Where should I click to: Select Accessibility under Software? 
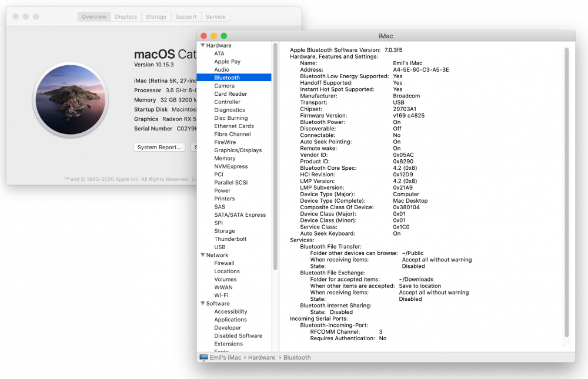click(230, 311)
